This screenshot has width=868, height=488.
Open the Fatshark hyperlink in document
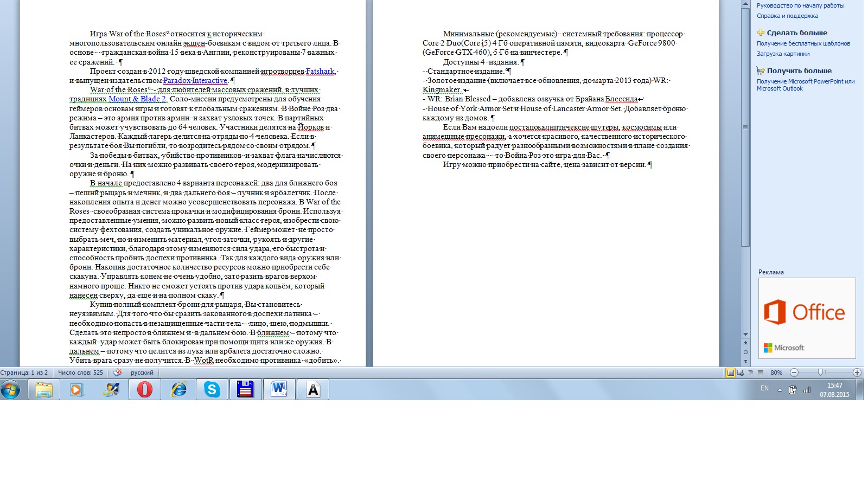click(x=320, y=71)
